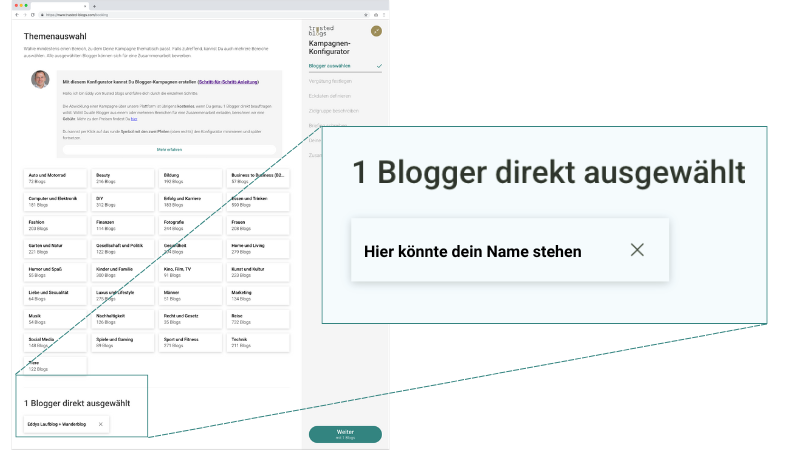Toggle the Beauty topic tile
800x450 pixels.
click(x=123, y=177)
